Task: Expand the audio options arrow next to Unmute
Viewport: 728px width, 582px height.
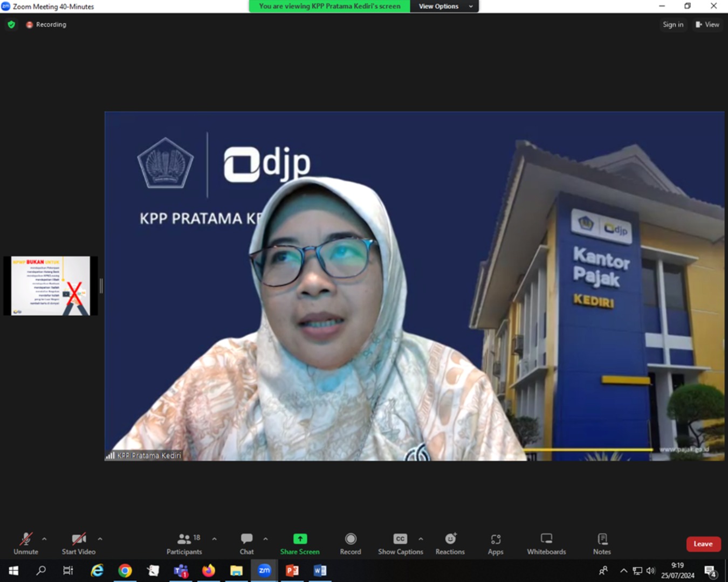Action: (44, 538)
